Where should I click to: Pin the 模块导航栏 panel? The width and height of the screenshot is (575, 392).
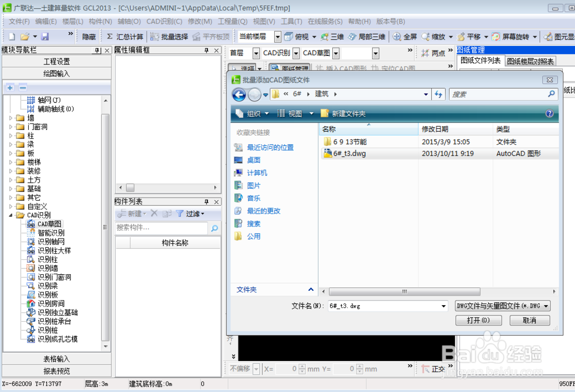pos(97,50)
